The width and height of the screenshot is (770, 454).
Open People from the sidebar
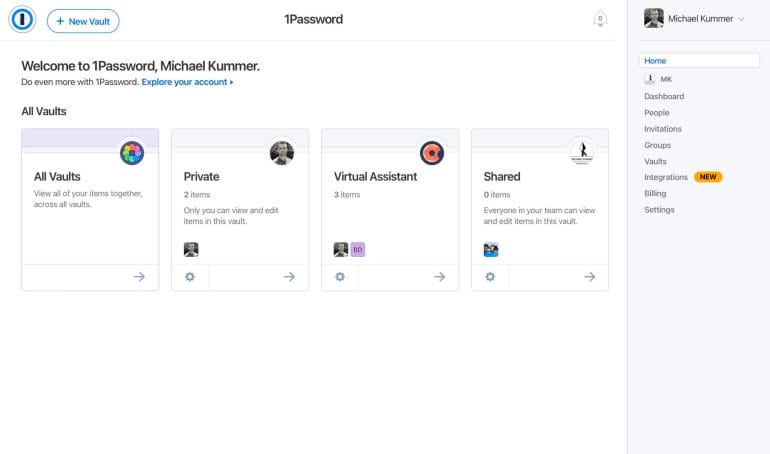tap(657, 112)
